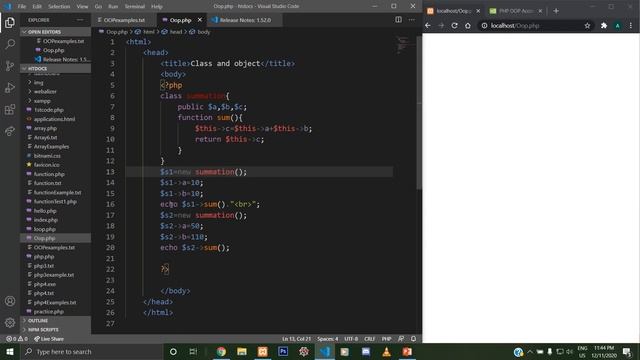640x360 pixels.
Task: Open the Help menu
Action: pyautogui.click(x=157, y=6)
